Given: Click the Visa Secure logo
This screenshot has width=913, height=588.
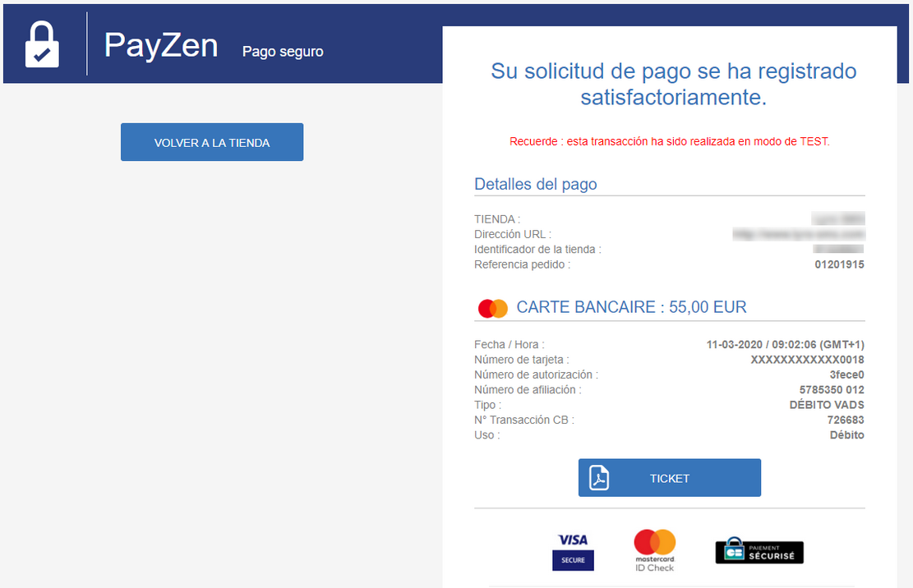Looking at the screenshot, I should 573,551.
